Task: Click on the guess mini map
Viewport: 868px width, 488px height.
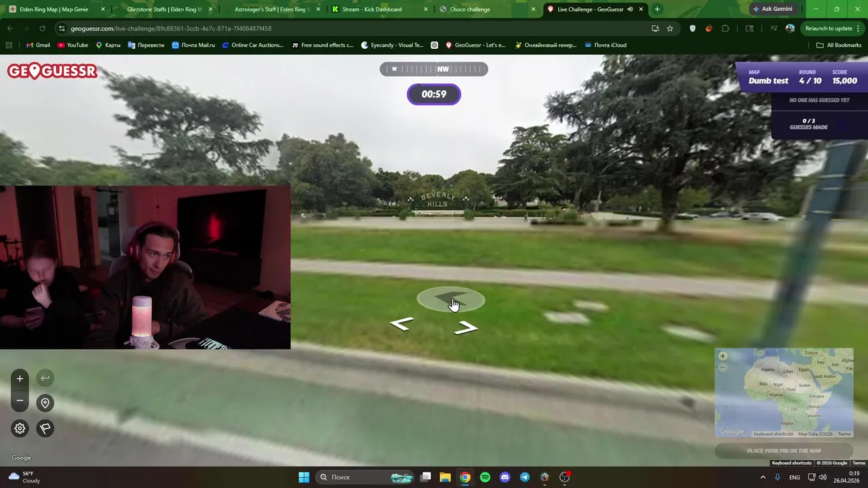Action: 784,393
